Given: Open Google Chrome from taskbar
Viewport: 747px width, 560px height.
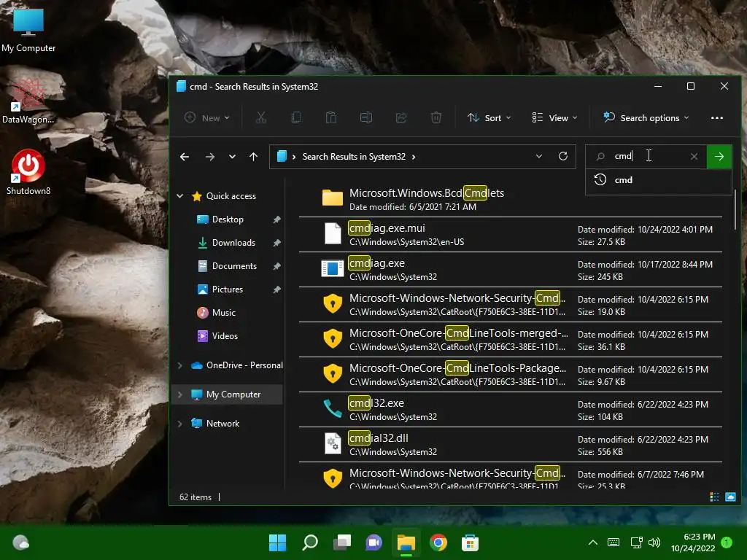Looking at the screenshot, I should pyautogui.click(x=438, y=542).
